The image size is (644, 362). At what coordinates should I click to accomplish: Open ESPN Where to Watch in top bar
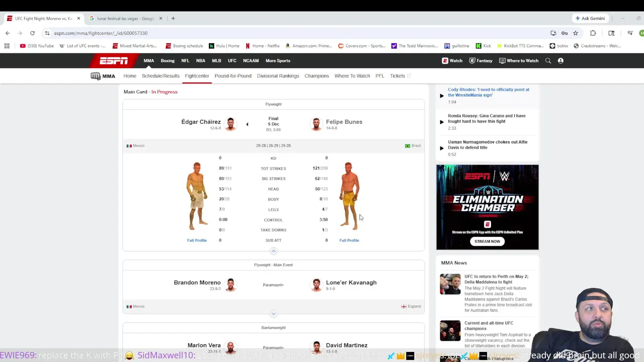pyautogui.click(x=519, y=61)
